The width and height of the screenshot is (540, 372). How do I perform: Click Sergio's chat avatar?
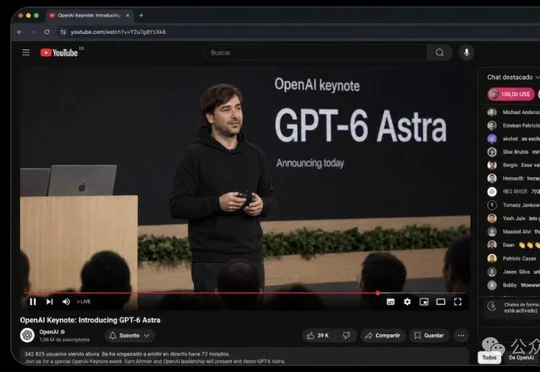[x=492, y=165]
